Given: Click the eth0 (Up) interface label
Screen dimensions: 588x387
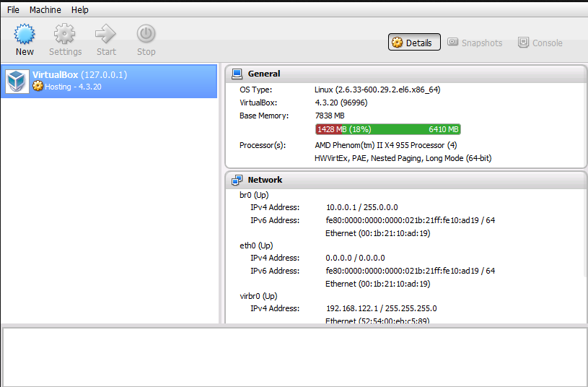Looking at the screenshot, I should [257, 245].
